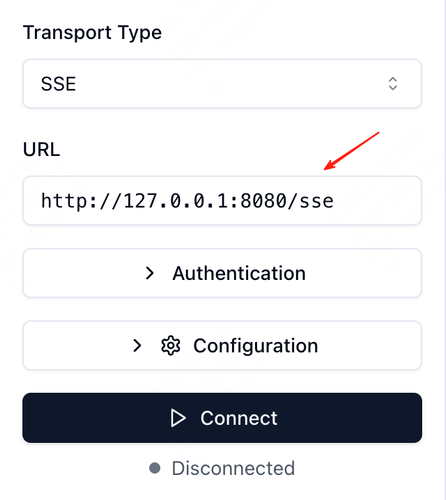Screen dimensions: 446x500
Task: Click the SSE text in the selector
Action: pyautogui.click(x=58, y=84)
